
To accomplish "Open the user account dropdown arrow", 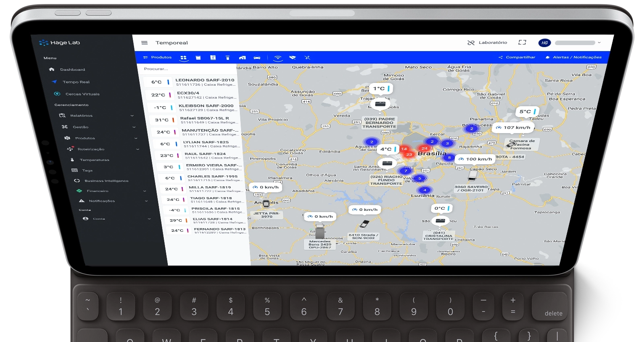I will click(599, 43).
